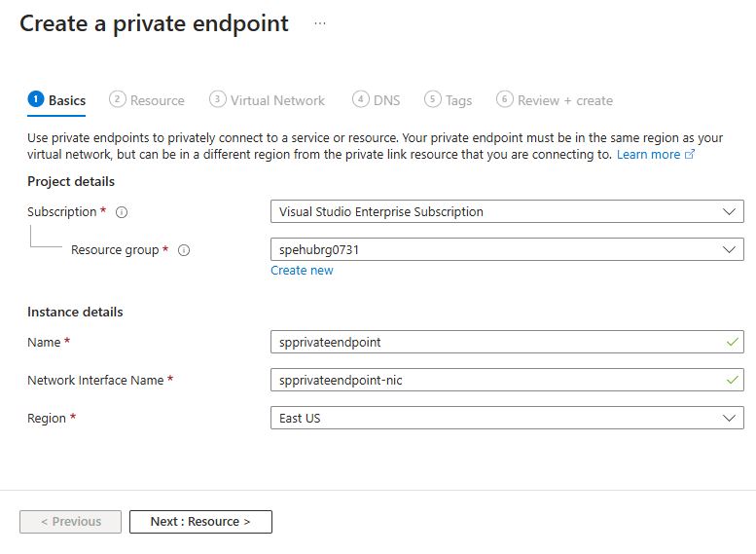This screenshot has width=756, height=554.
Task: Click the step 2 circle icon for Resource
Action: tap(118, 99)
